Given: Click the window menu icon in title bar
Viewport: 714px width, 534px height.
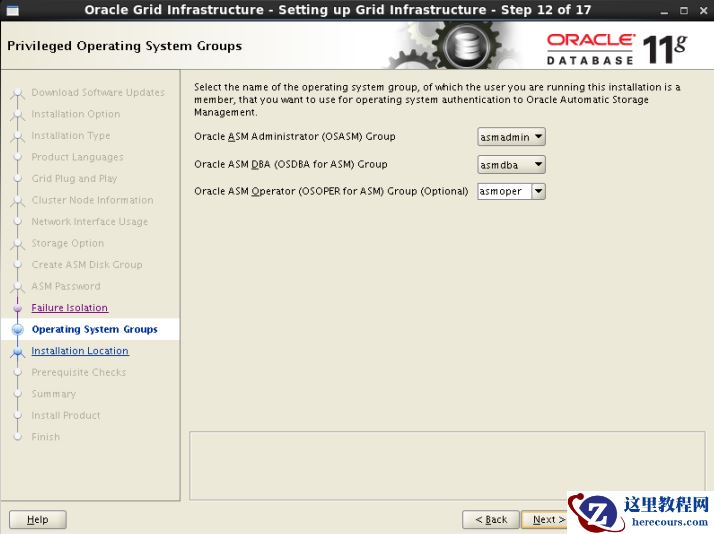Looking at the screenshot, I should 13,10.
